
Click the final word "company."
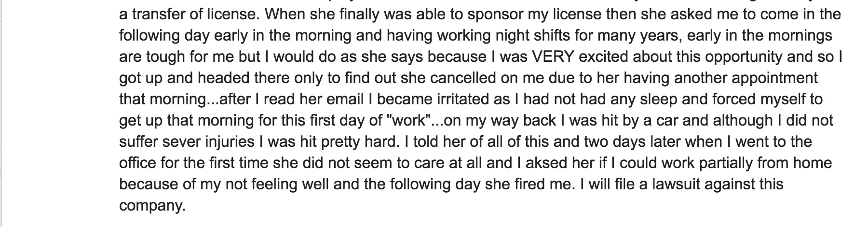(152, 205)
